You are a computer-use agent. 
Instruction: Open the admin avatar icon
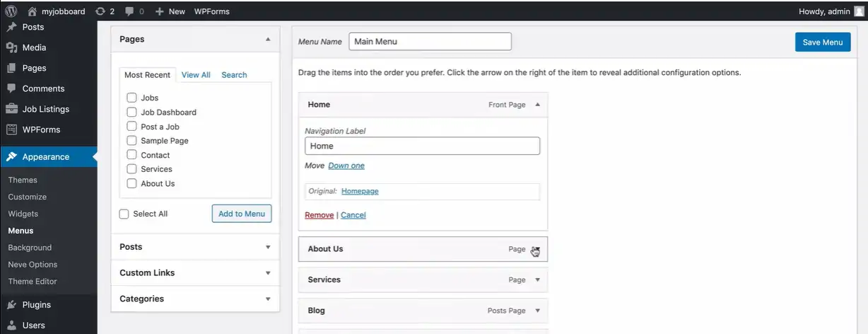click(859, 11)
